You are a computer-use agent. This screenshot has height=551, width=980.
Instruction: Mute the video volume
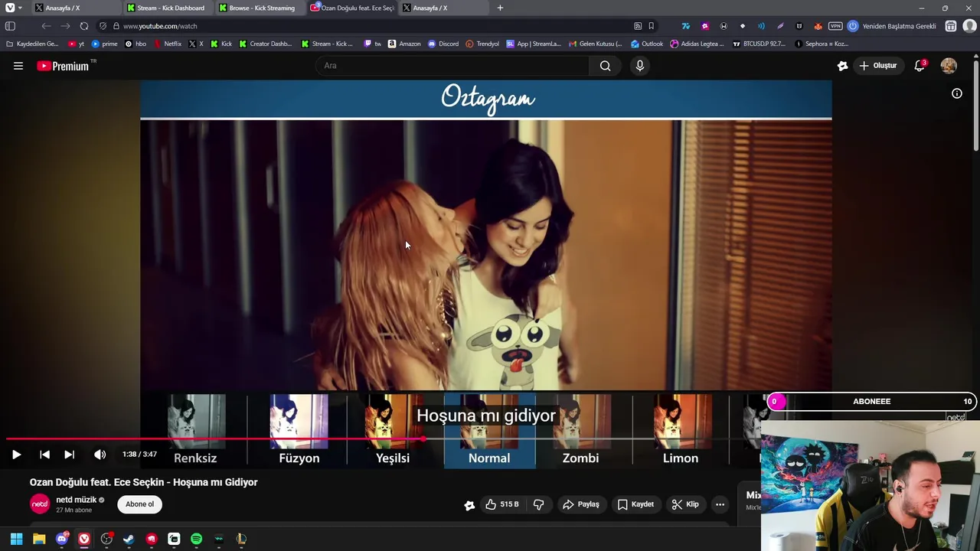pos(100,455)
